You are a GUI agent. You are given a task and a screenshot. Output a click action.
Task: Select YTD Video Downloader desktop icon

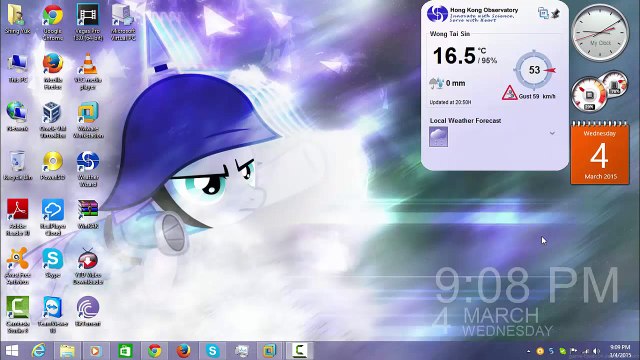(x=88, y=266)
